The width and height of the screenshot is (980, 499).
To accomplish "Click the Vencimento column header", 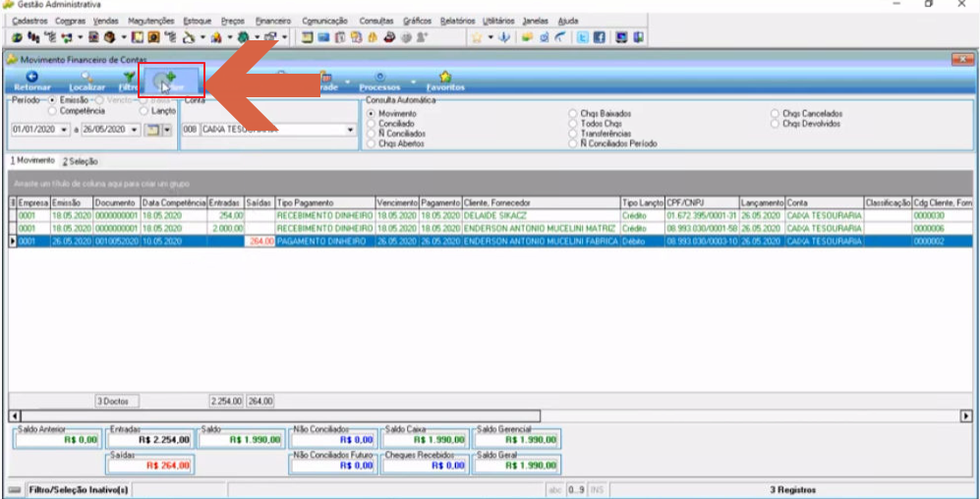I will click(397, 203).
